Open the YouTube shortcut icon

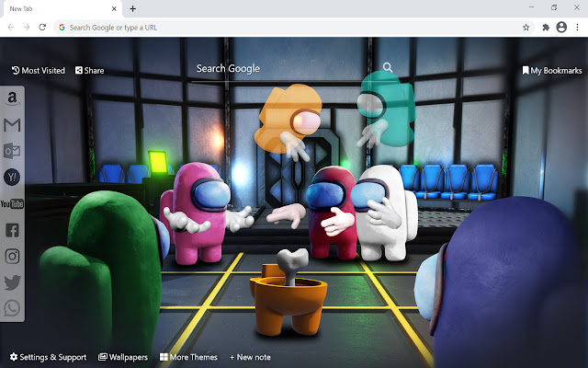click(x=12, y=204)
